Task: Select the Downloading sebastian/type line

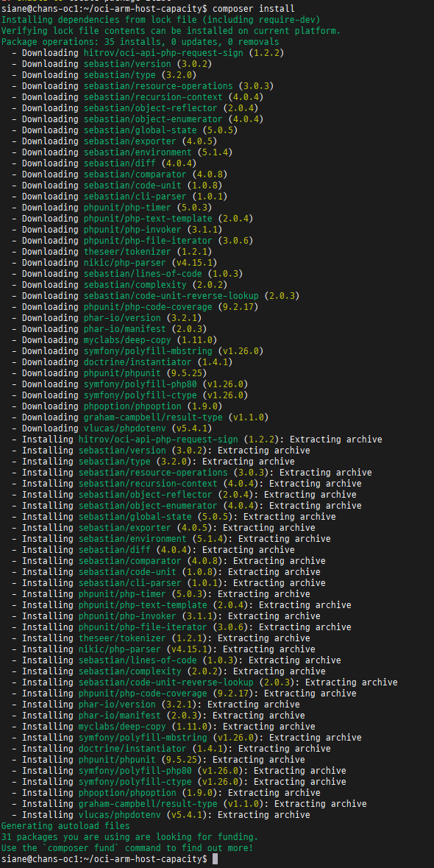Action: (104, 75)
